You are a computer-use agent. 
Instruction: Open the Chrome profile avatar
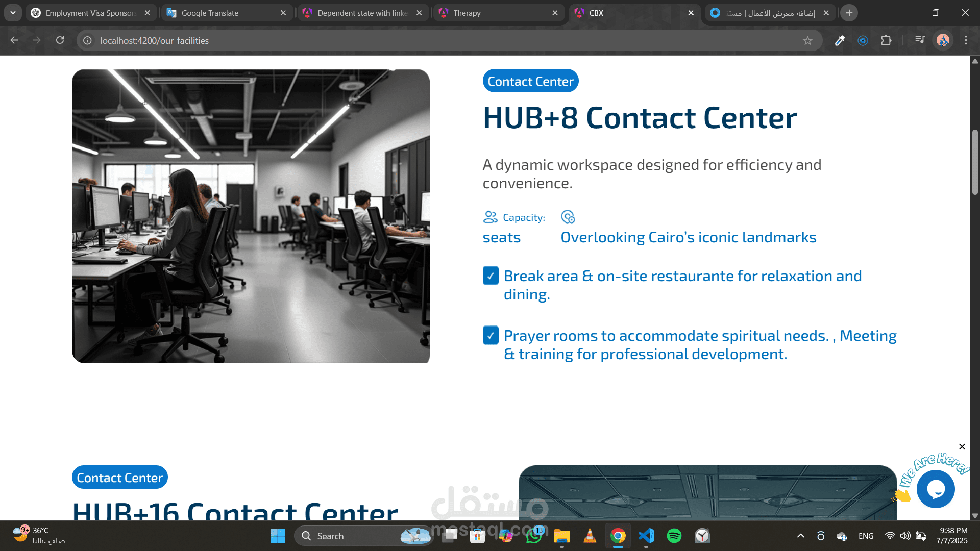pyautogui.click(x=943, y=40)
